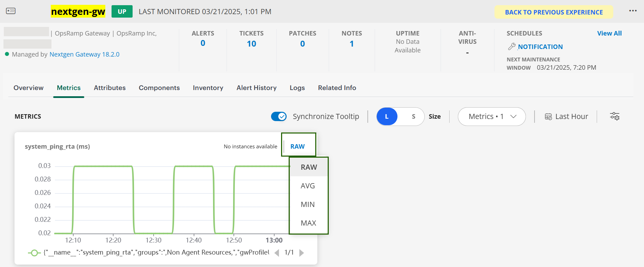Choose AVG from the aggregation list
This screenshot has width=644, height=267.
(309, 186)
